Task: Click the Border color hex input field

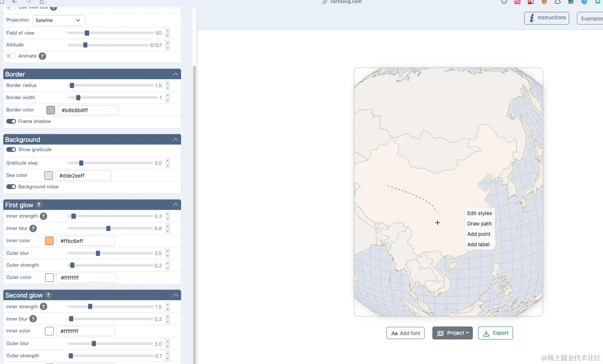Action: pos(88,110)
